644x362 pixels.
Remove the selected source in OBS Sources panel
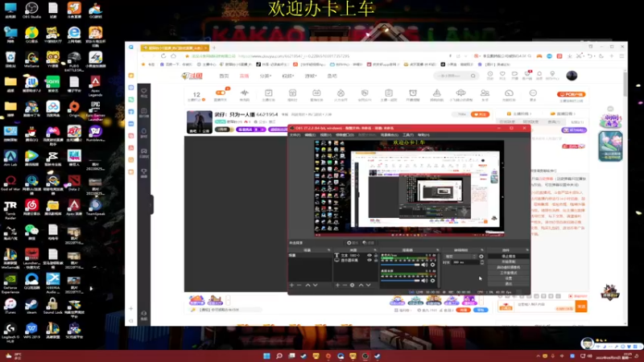pyautogui.click(x=345, y=285)
